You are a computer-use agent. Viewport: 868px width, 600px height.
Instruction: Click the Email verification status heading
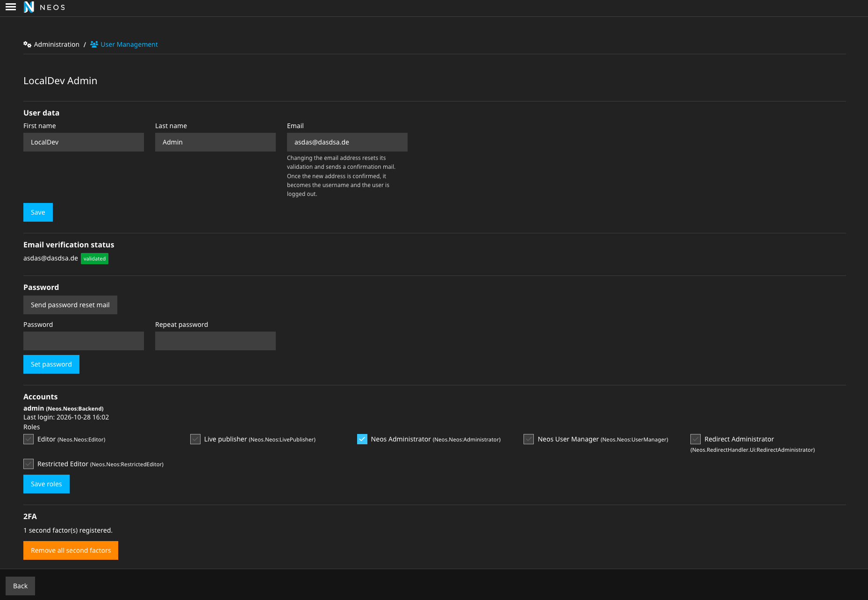click(69, 245)
